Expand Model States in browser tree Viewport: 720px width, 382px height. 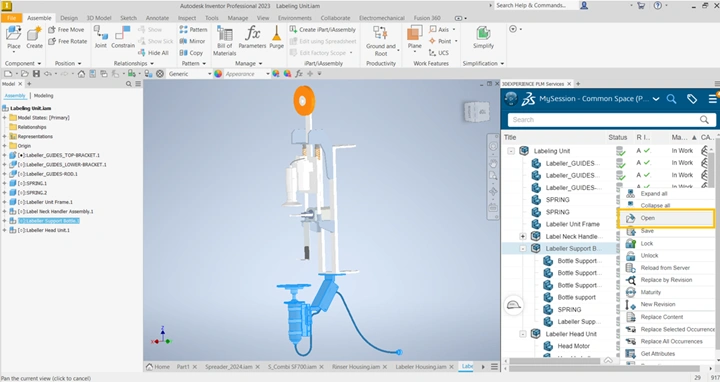tap(5, 118)
